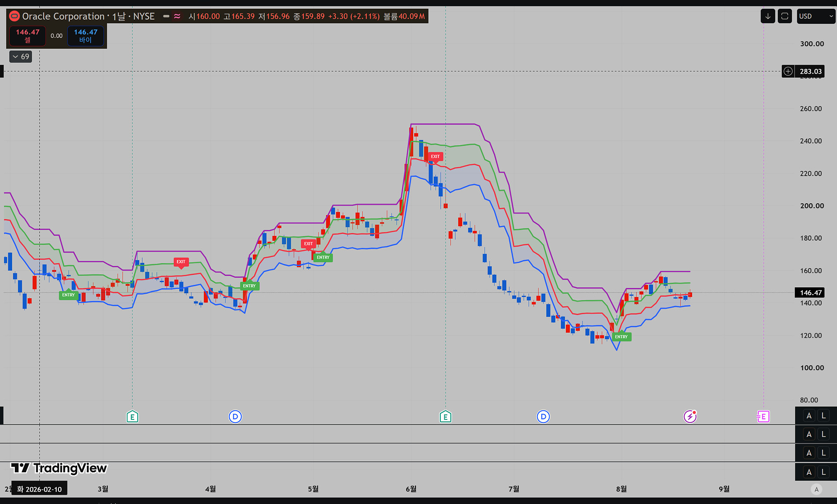
Task: Click the Oracle logo in the chart legend
Action: click(x=14, y=17)
